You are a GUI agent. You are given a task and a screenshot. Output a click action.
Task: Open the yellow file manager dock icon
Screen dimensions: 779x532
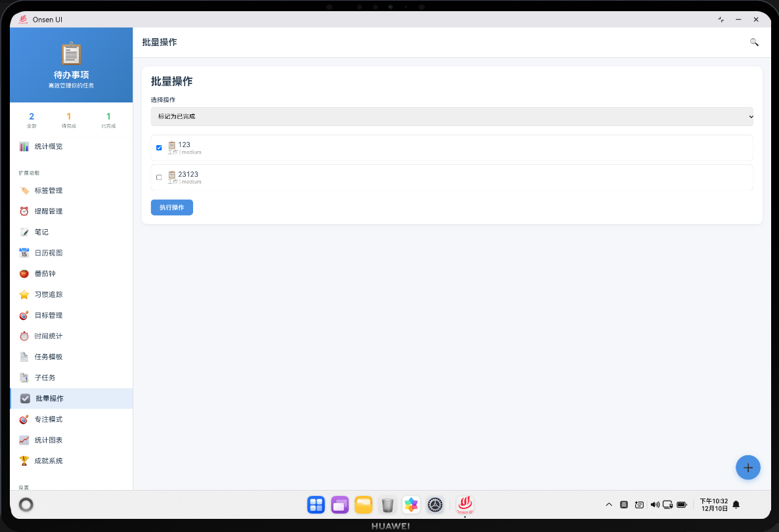click(x=364, y=505)
